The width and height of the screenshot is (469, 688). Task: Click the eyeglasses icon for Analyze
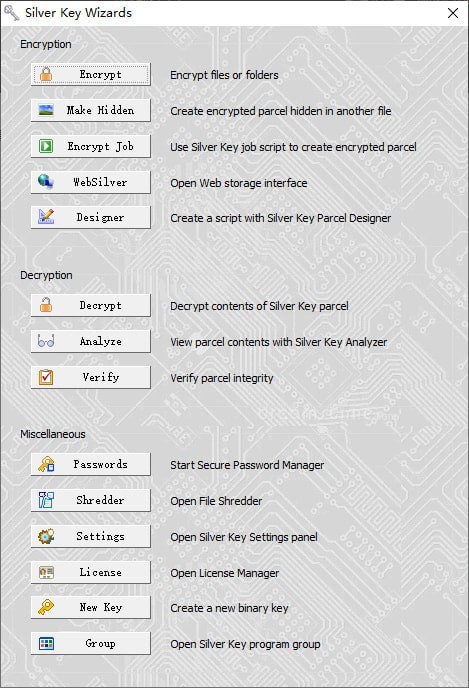pyautogui.click(x=46, y=341)
